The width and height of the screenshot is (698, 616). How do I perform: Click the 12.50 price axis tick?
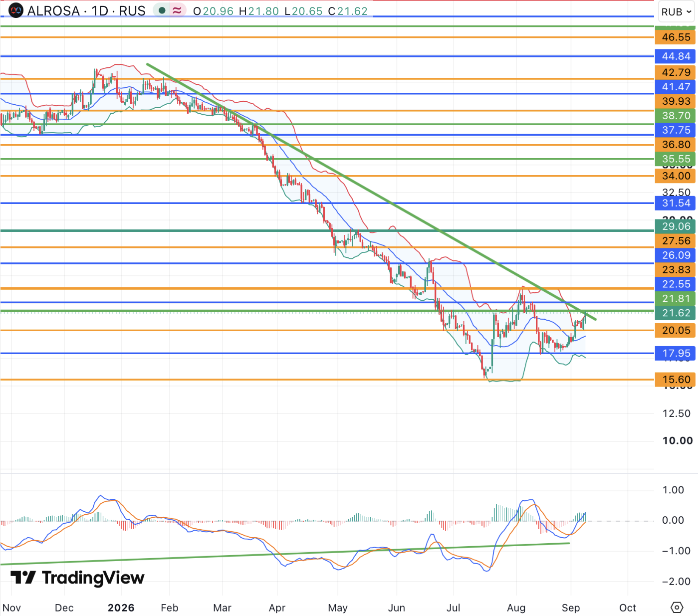pos(676,413)
